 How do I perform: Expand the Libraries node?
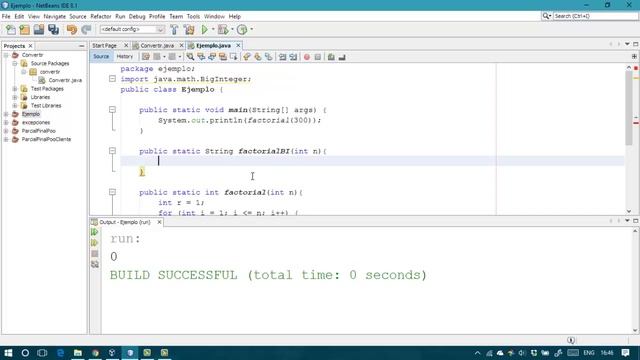(x=15, y=97)
